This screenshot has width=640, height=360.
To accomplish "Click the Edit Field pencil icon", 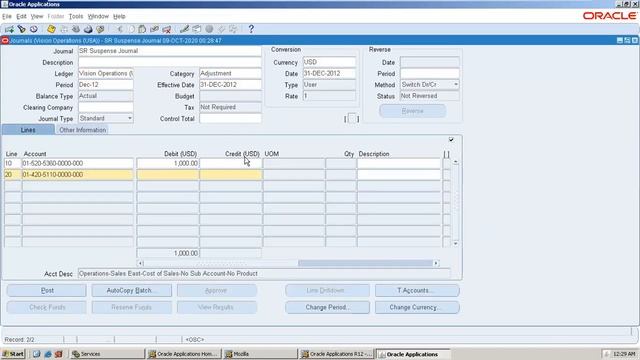I will (184, 29).
